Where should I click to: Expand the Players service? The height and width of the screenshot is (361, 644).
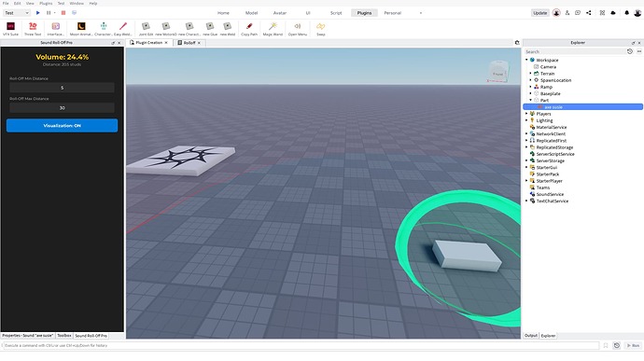coord(526,114)
